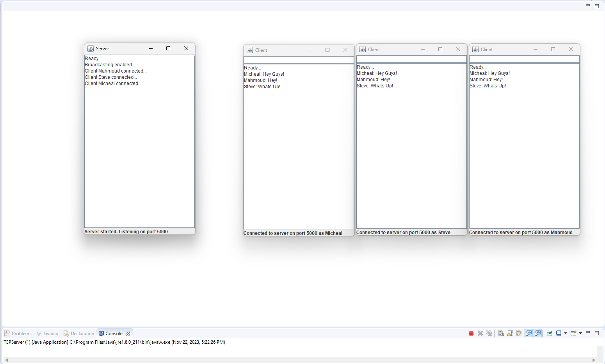Click 'Broadcasting enabled...' in Server log

pyautogui.click(x=110, y=65)
